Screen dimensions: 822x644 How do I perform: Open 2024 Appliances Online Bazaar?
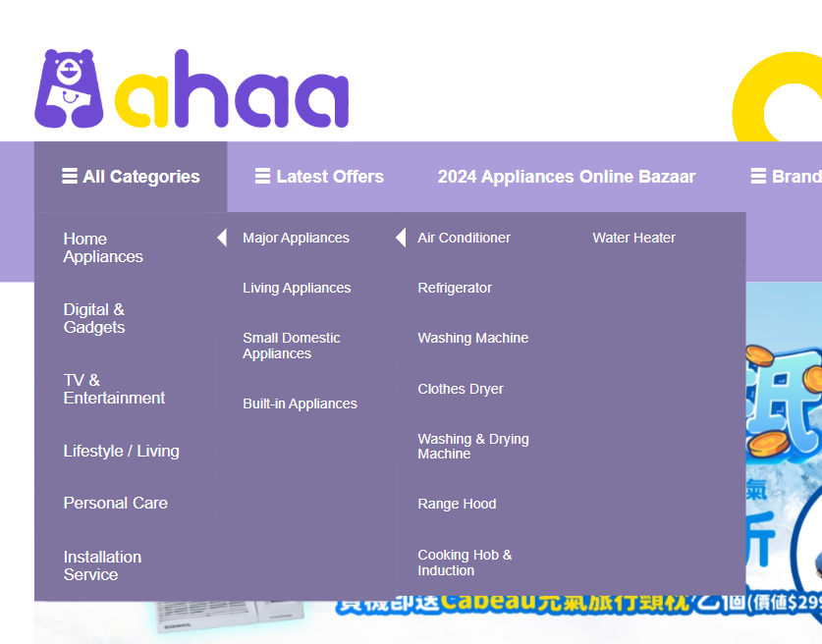click(x=567, y=177)
